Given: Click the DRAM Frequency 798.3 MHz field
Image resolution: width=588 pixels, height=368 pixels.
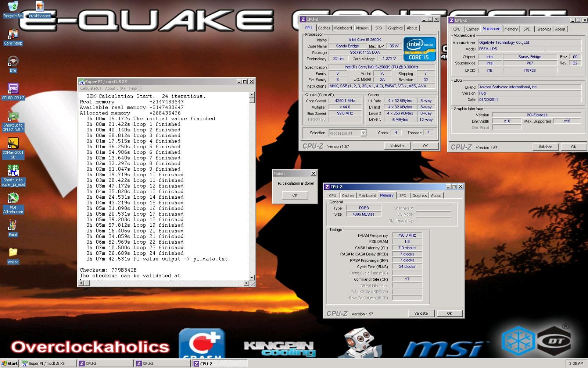Looking at the screenshot, I should click(x=407, y=235).
